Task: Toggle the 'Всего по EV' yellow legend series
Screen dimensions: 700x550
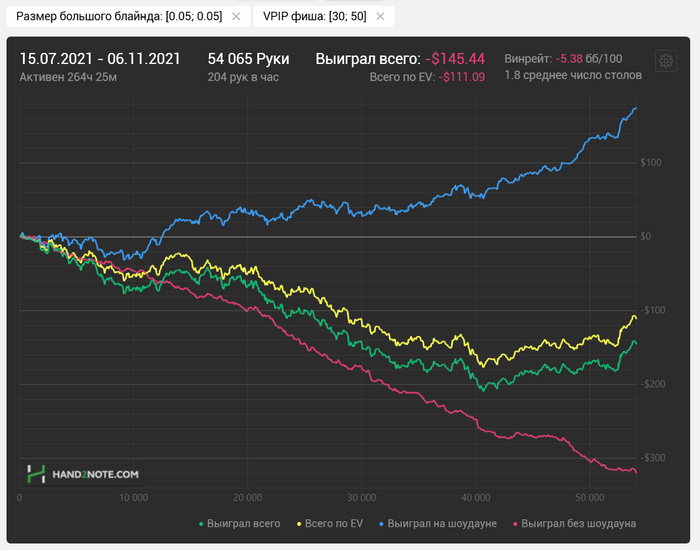Action: pos(330,523)
